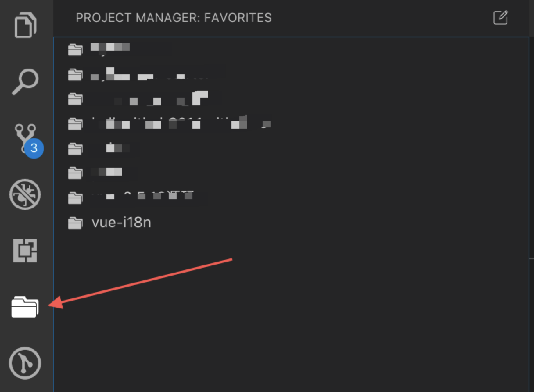Open the Search magnifier view
534x392 pixels.
pos(25,82)
